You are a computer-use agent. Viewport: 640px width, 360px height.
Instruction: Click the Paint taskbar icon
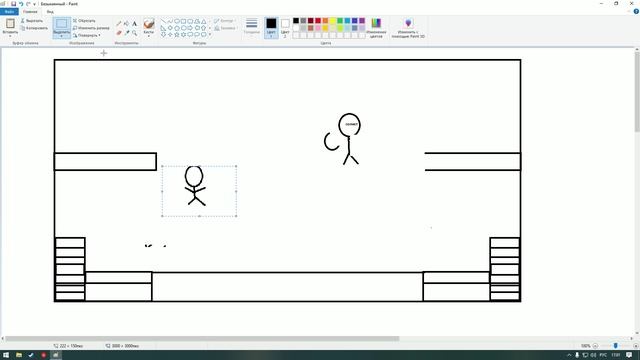56,355
